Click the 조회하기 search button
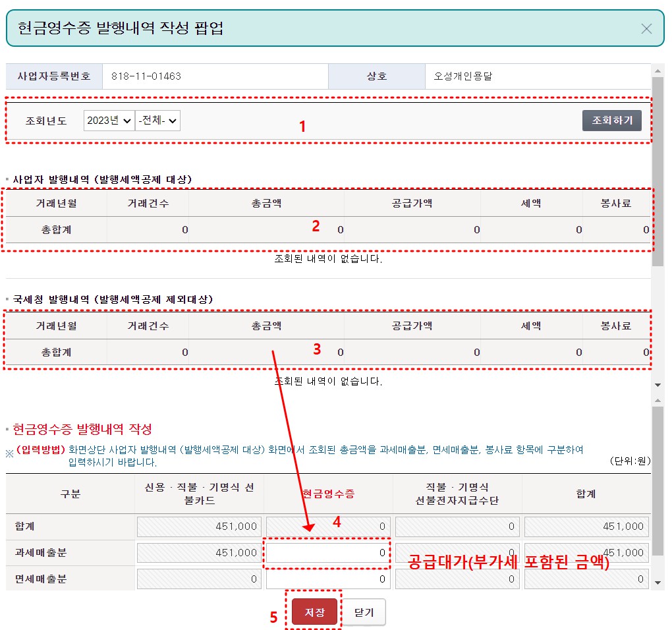Image resolution: width=672 pixels, height=630 pixels. pyautogui.click(x=611, y=121)
